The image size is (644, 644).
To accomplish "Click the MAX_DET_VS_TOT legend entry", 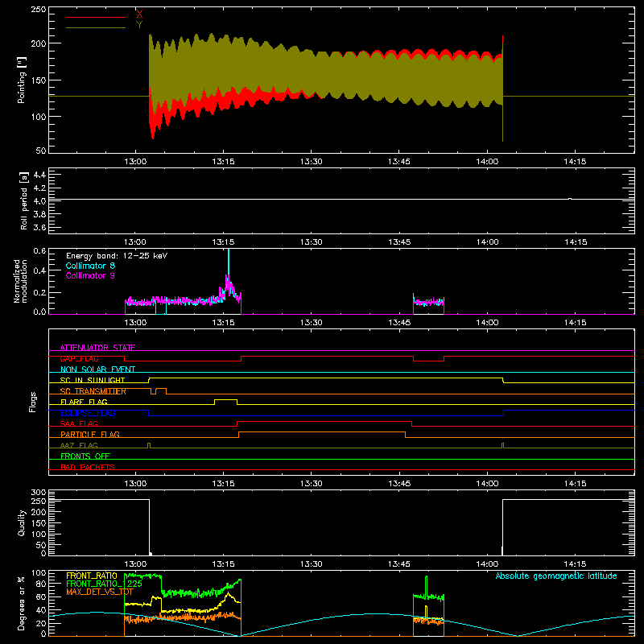I will [x=100, y=592].
